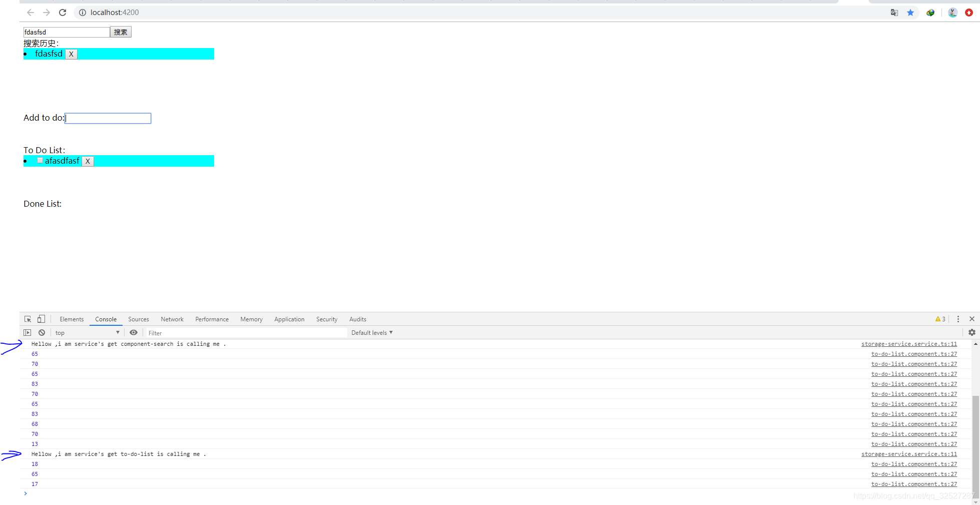Toggle the device emulation toolbar
The width and height of the screenshot is (980, 505).
coord(41,319)
